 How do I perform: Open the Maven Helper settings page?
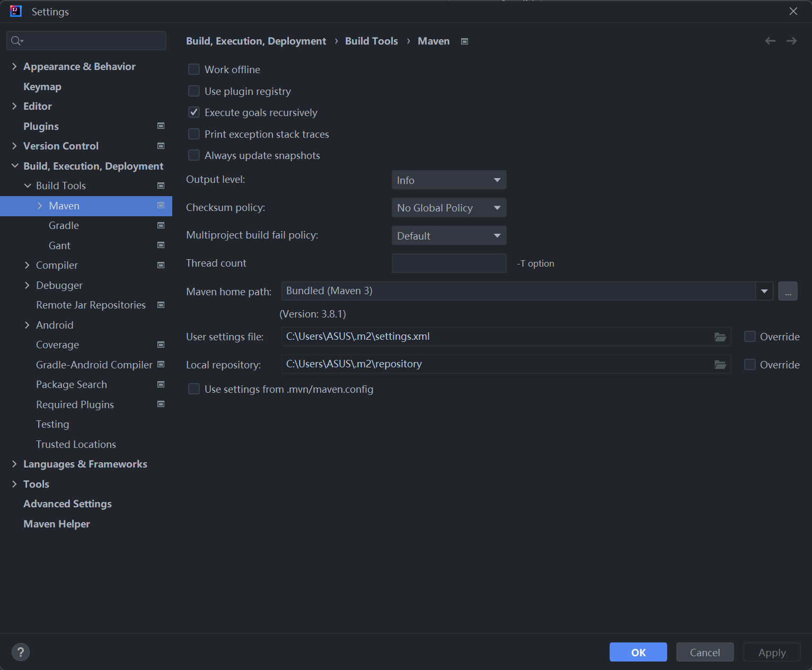tap(57, 524)
